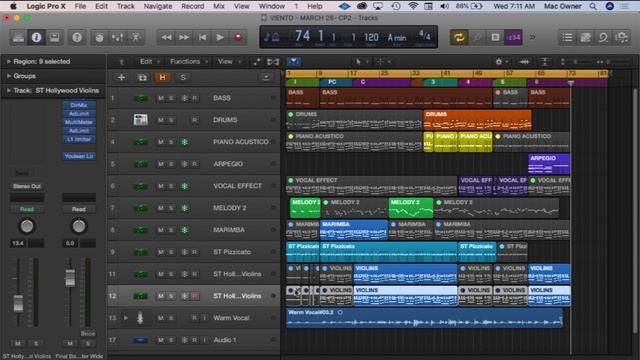Open the Edit dropdown in tracks area
The image size is (640, 360).
(x=149, y=62)
